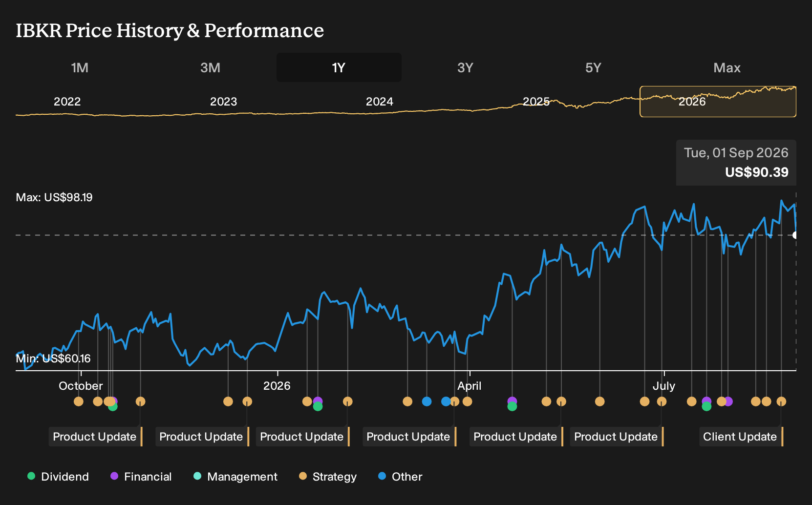Click the green Dividend marker near October
The height and width of the screenshot is (505, 812).
[113, 406]
